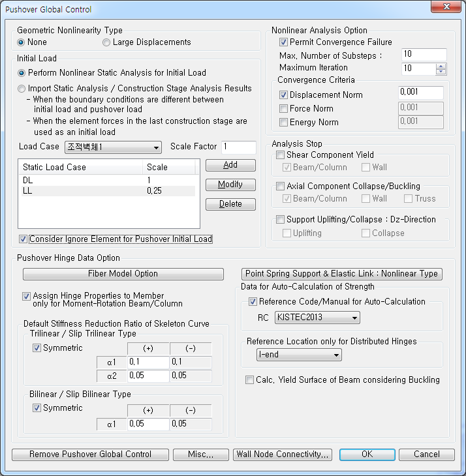This screenshot has height=476, width=466.
Task: Enable Force Norm convergence criterion
Action: [x=283, y=109]
